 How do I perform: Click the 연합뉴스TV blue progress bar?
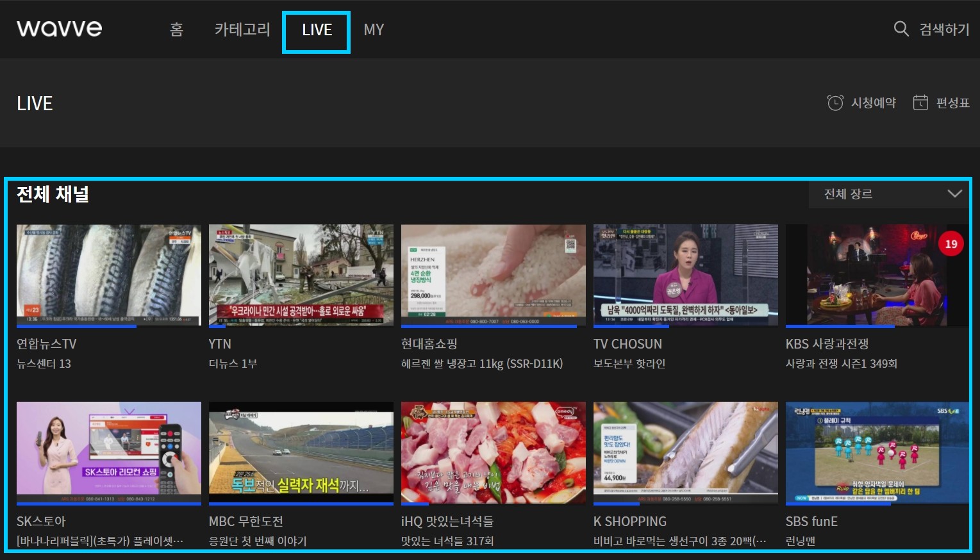(x=76, y=327)
